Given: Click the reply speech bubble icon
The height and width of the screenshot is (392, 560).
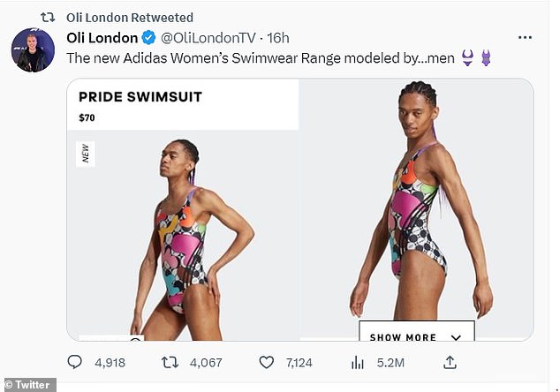Looking at the screenshot, I should coord(76,362).
